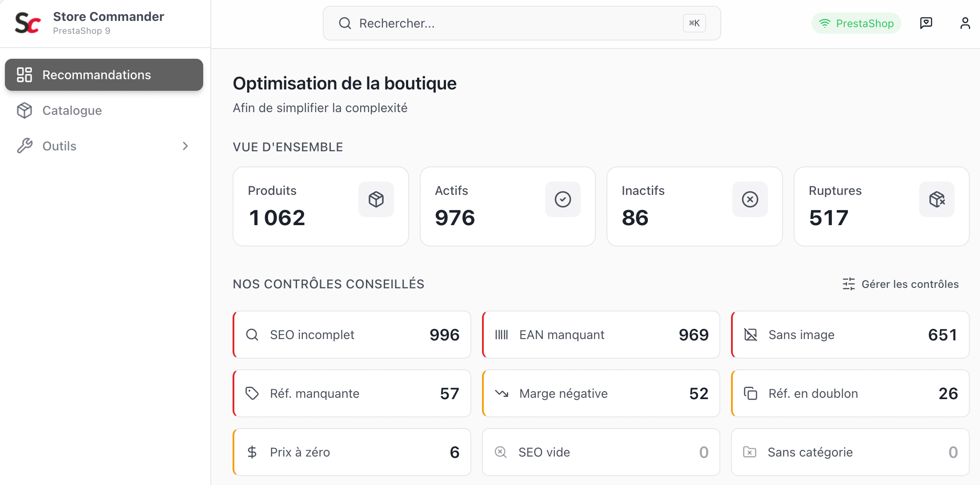The height and width of the screenshot is (485, 980).
Task: Click the SEO vide label
Action: (x=544, y=452)
